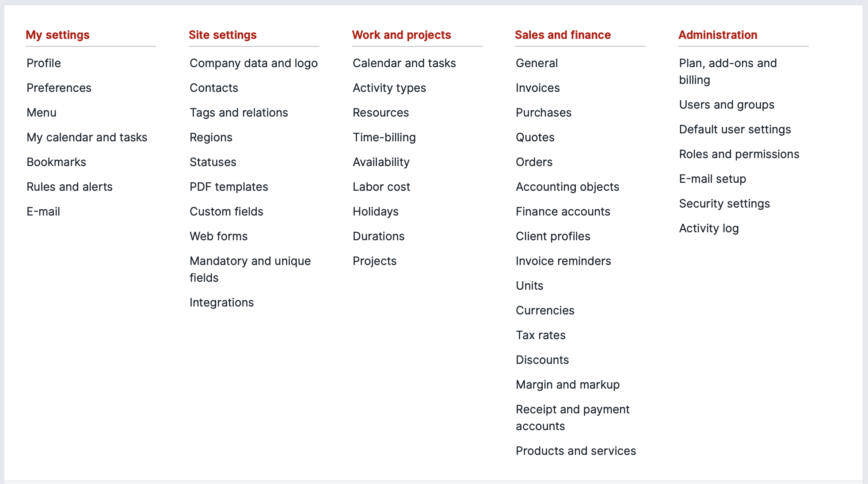Open the Integrations page
Image resolution: width=868 pixels, height=484 pixels.
tap(221, 302)
